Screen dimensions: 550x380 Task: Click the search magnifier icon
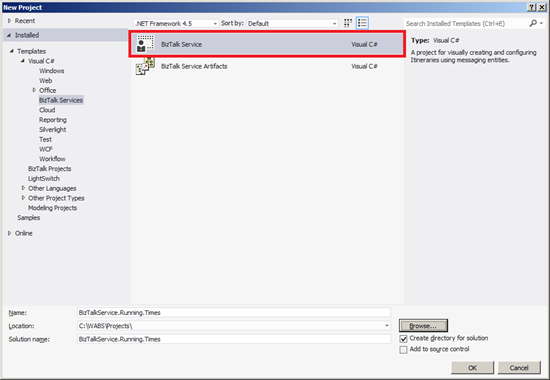tap(533, 23)
